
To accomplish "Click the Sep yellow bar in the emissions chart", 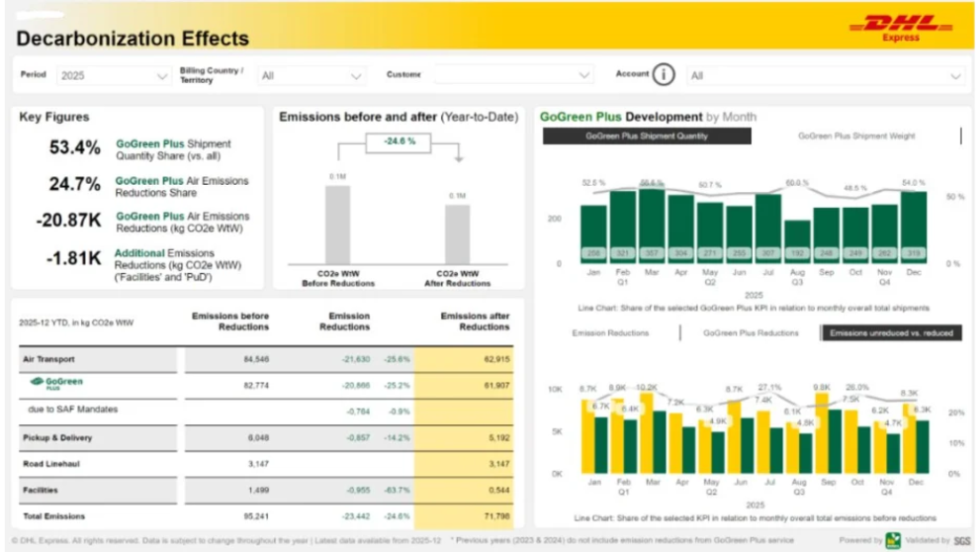I will (822, 432).
